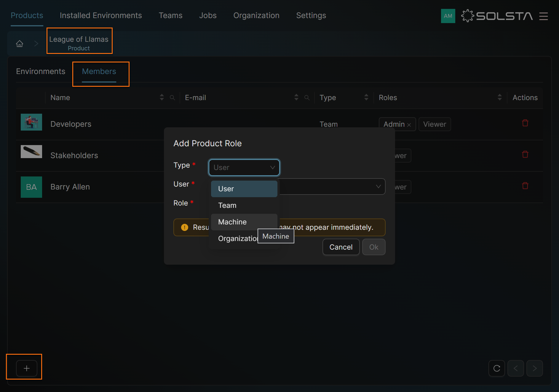
Task: Delete the Barry Allen member row
Action: 525,186
